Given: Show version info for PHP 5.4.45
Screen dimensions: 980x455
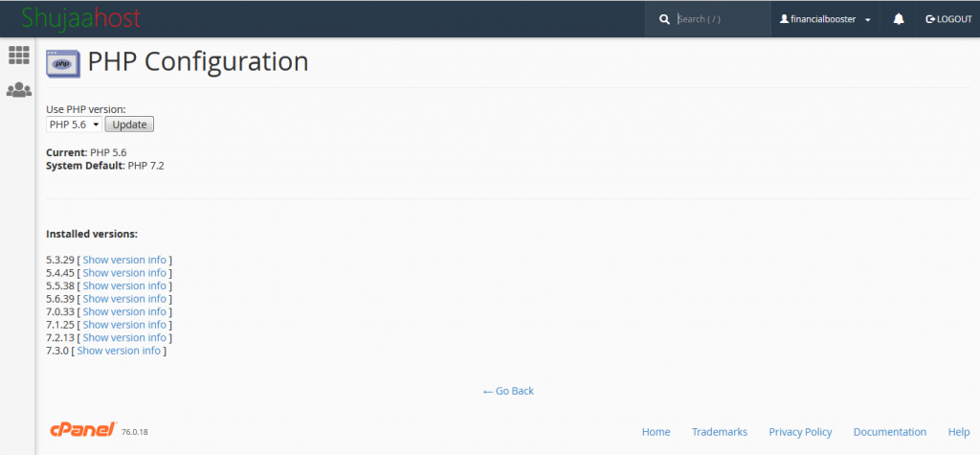Looking at the screenshot, I should 124,273.
